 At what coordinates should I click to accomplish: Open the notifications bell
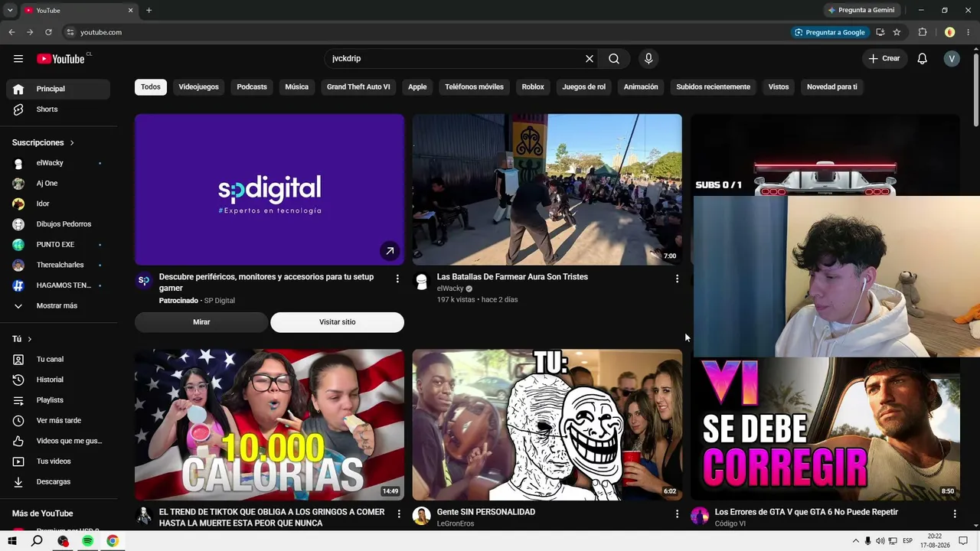click(x=923, y=59)
